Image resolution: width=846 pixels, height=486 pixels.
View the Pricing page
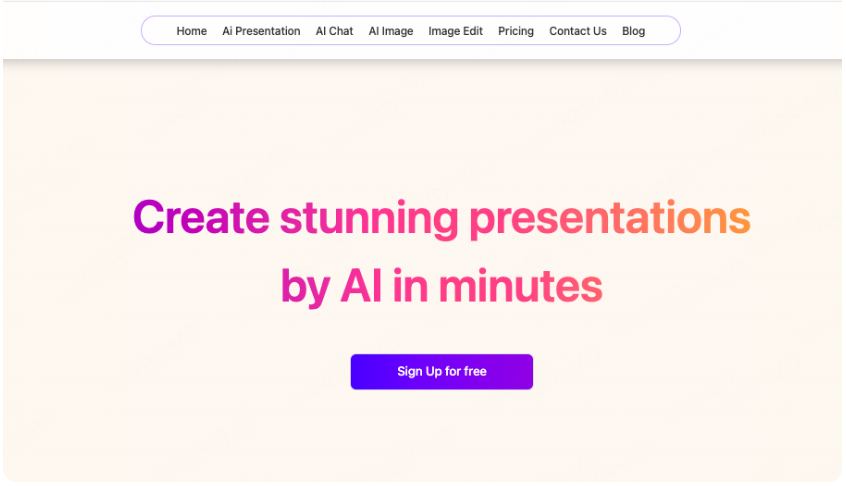point(516,31)
